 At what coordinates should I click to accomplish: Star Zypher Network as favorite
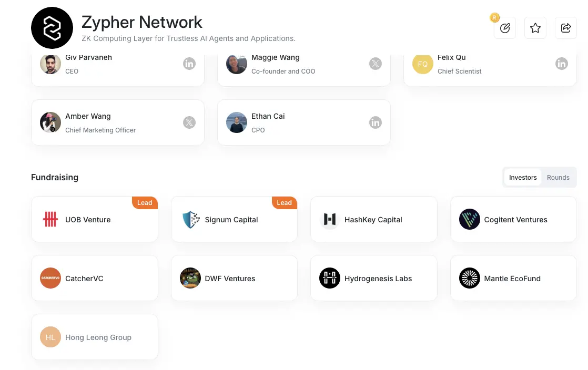pos(535,28)
